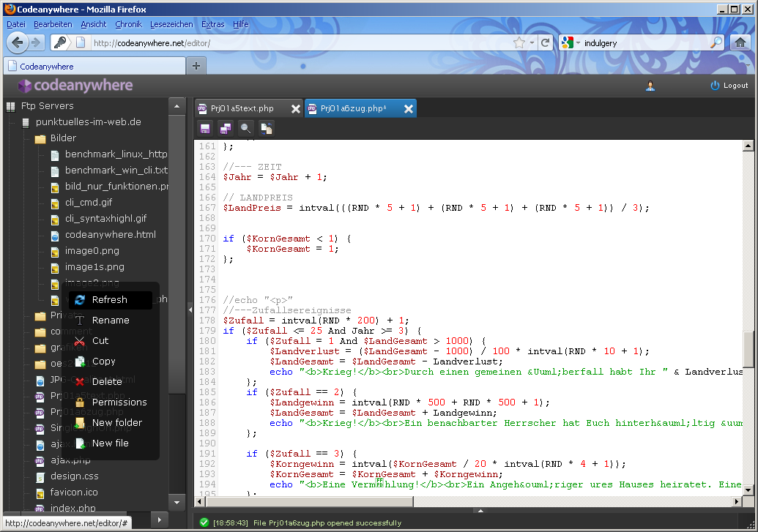Click editor horizontal scroll left arrow
Viewport: 758px width, 532px height.
coord(199,501)
